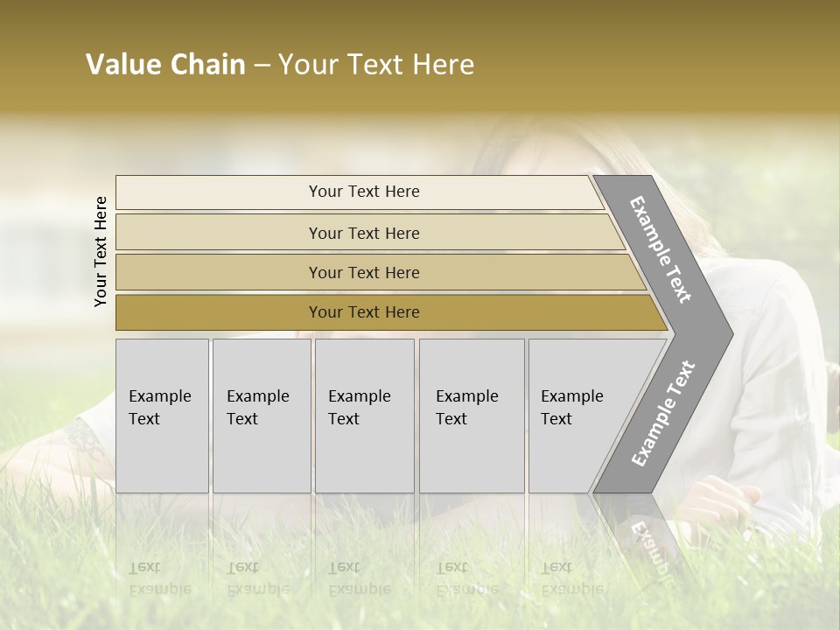Click the vertical "Your Text Here" label
This screenshot has width=840, height=630.
[101, 251]
